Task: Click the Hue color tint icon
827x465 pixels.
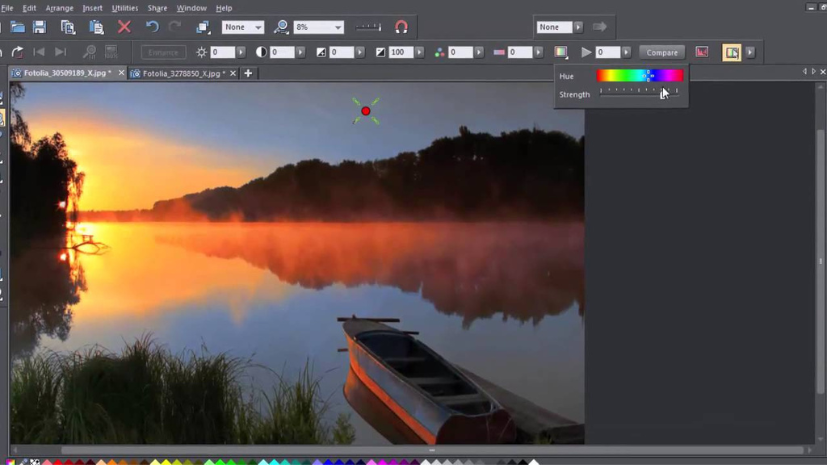Action: (x=561, y=52)
